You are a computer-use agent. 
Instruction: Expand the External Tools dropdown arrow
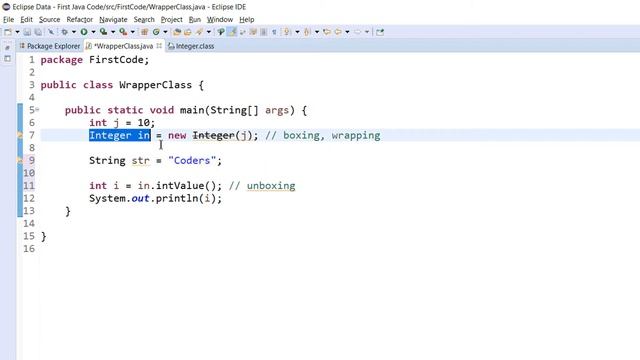click(133, 32)
